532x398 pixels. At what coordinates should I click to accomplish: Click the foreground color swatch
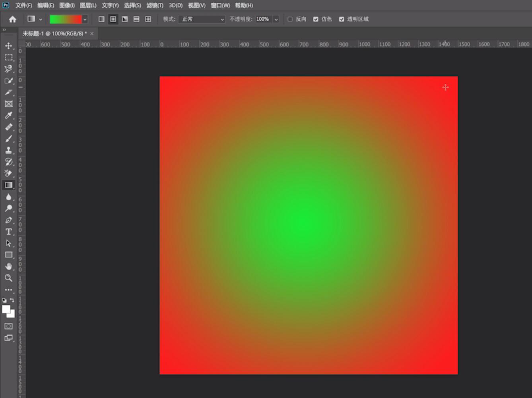tap(6, 310)
